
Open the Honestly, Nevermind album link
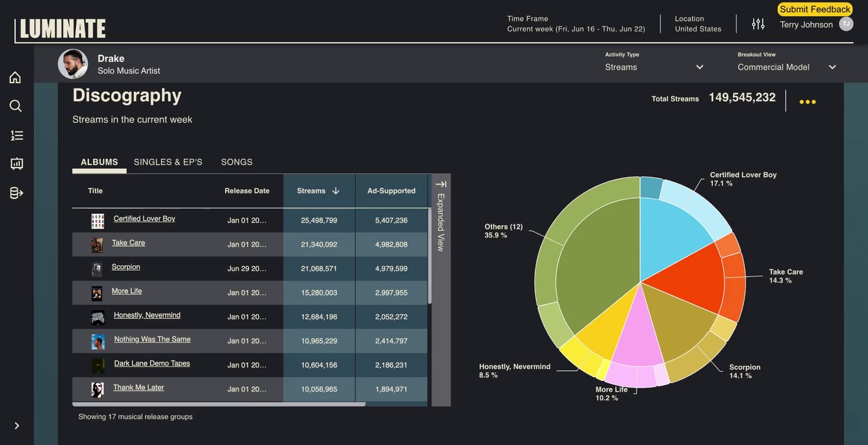[x=147, y=315]
